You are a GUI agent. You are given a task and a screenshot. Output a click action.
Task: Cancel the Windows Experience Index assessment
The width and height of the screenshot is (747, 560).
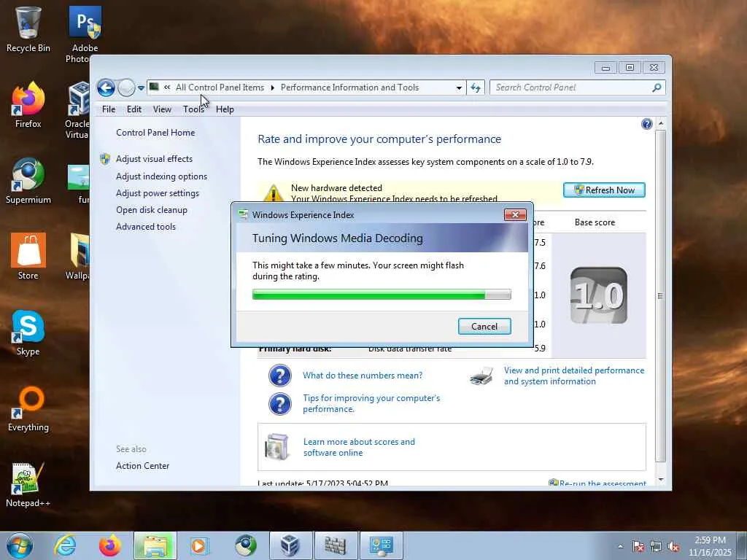484,326
